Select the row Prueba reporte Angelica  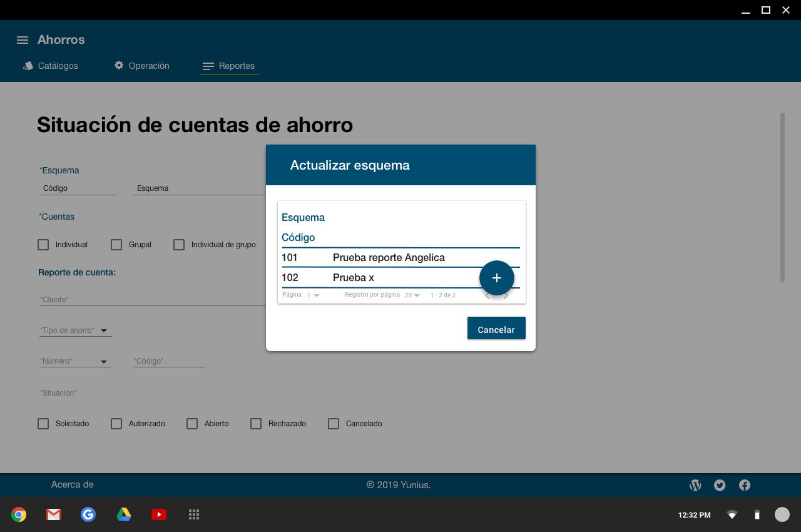pyautogui.click(x=388, y=258)
